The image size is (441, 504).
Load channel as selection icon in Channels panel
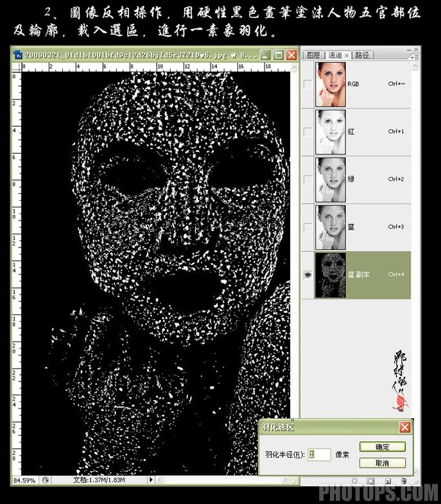coord(354,481)
